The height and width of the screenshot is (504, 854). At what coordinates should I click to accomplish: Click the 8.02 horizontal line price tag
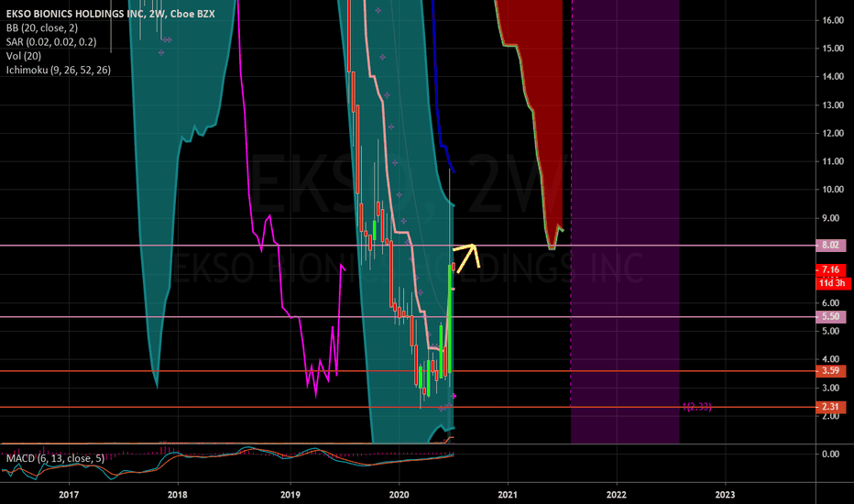(830, 245)
